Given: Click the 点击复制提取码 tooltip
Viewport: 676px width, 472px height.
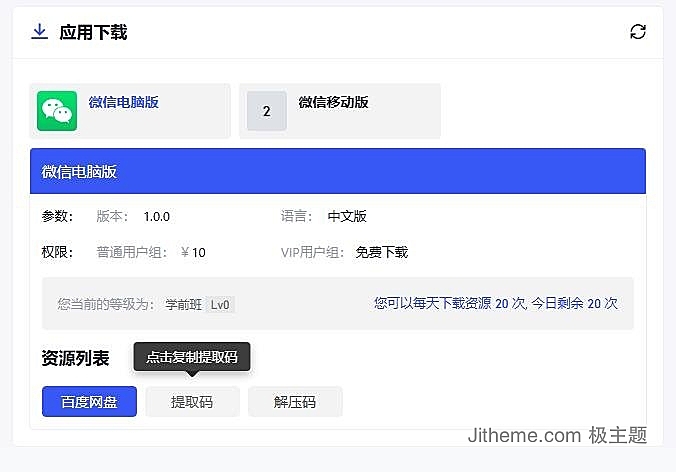Looking at the screenshot, I should (x=192, y=357).
